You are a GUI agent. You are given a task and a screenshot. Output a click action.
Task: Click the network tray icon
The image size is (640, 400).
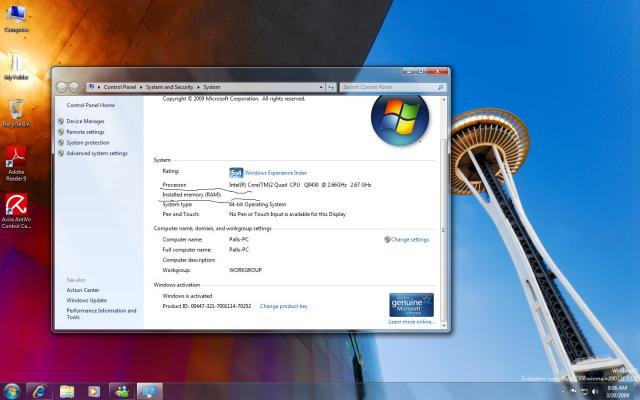584,392
